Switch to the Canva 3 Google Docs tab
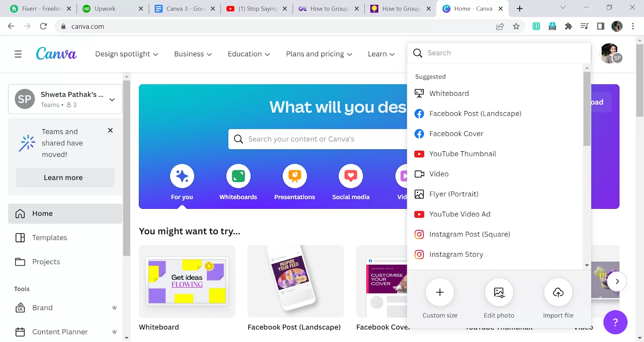The width and height of the screenshot is (644, 342). pos(185,8)
